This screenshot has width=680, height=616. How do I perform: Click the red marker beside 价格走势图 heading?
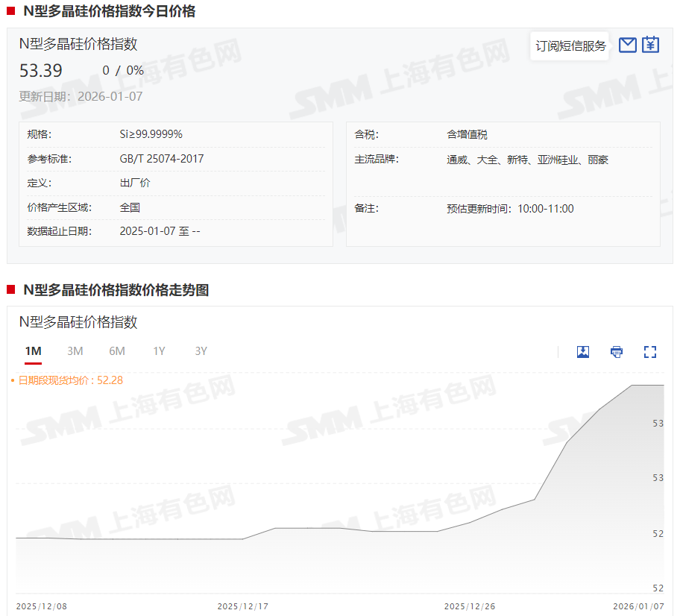click(11, 290)
